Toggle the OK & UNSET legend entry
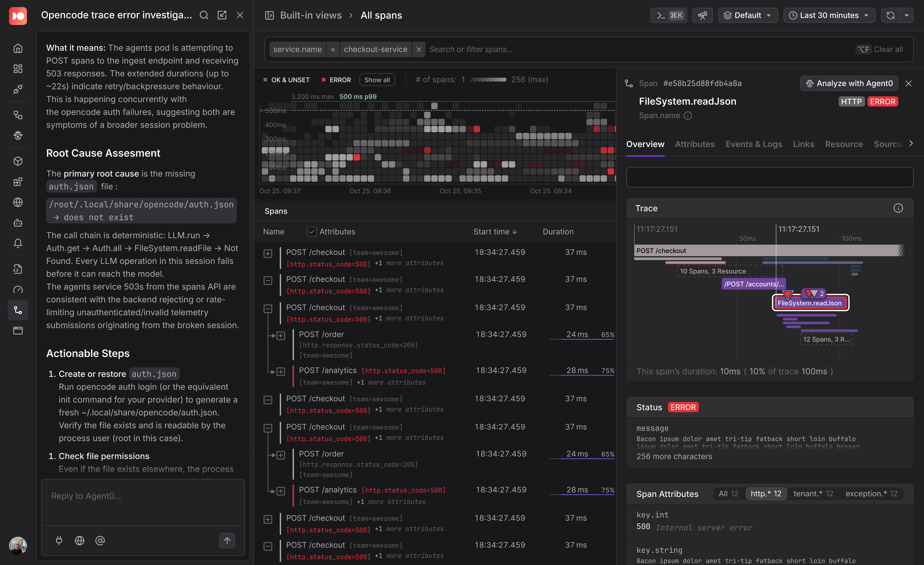924x565 pixels. [x=287, y=80]
